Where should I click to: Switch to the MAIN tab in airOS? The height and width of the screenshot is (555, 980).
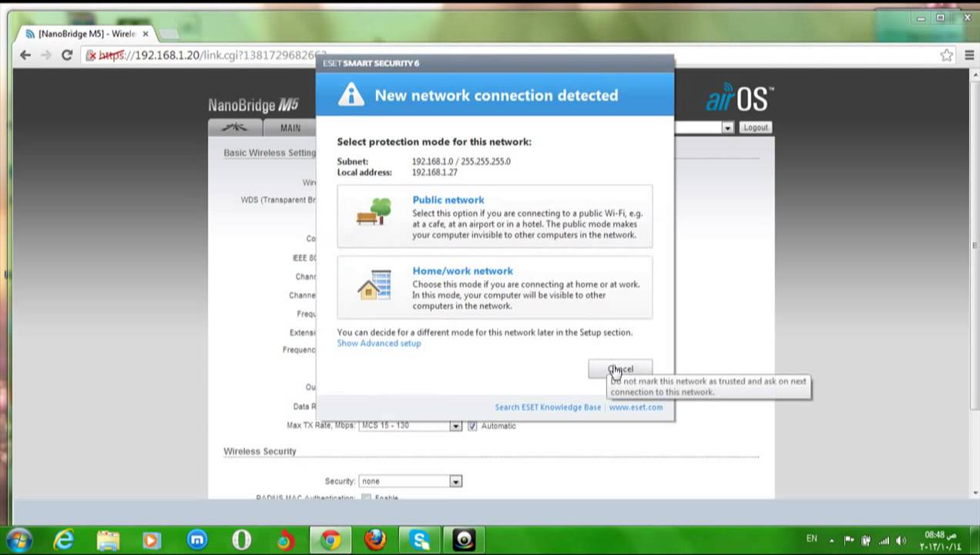pyautogui.click(x=290, y=128)
